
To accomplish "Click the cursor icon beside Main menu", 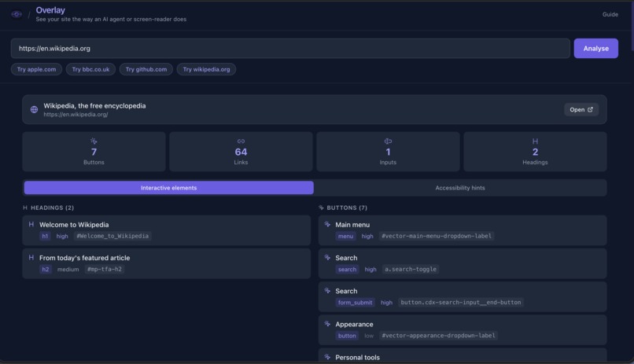I will point(327,224).
